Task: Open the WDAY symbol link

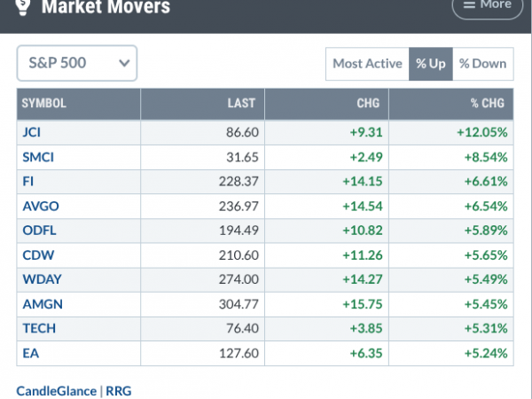Action: pos(42,279)
